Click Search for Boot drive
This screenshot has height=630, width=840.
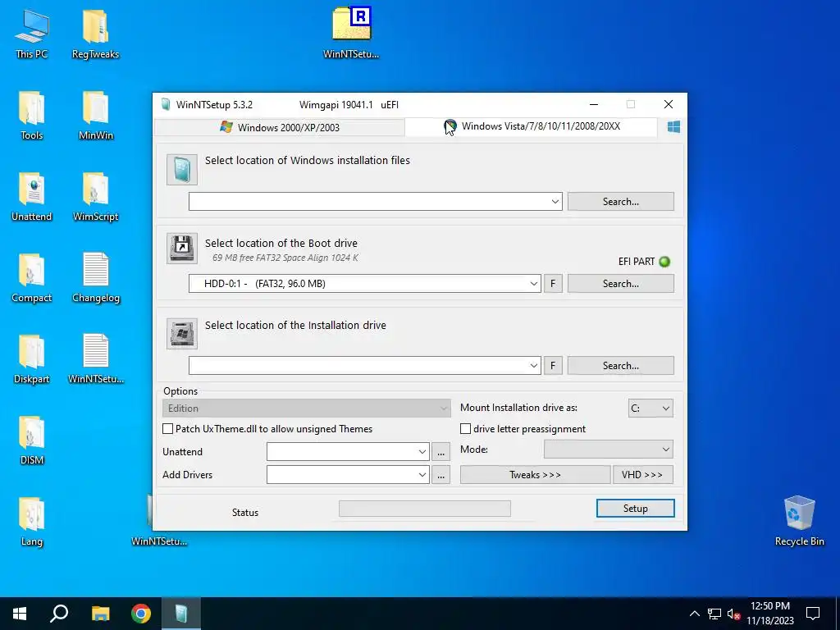pos(620,283)
